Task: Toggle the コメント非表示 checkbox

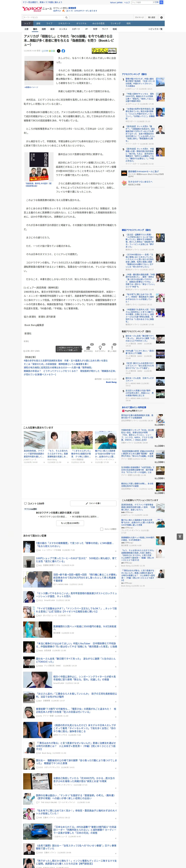Action: [x=102, y=529]
